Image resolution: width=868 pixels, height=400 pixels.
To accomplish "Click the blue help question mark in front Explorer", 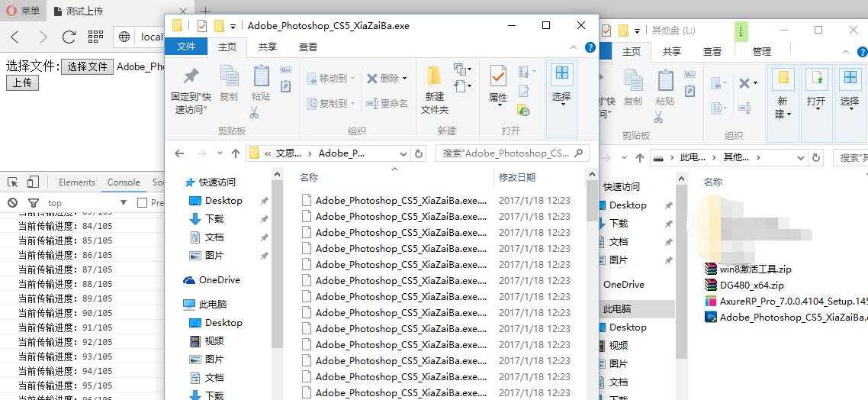I will 590,47.
